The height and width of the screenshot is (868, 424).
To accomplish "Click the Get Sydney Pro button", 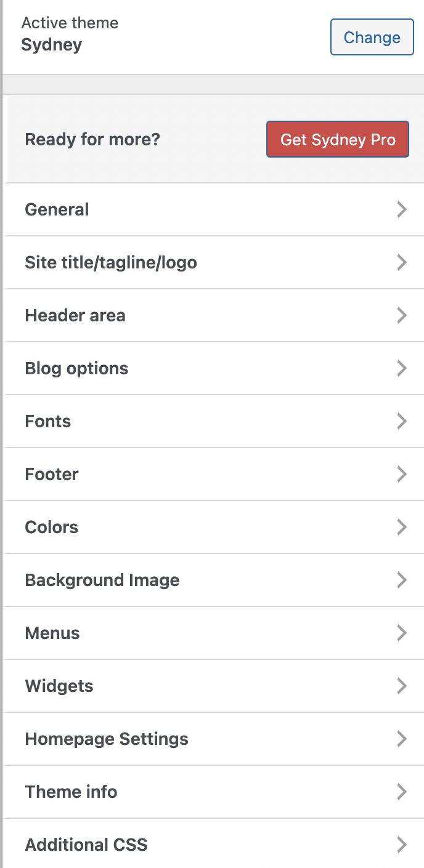I will (337, 139).
